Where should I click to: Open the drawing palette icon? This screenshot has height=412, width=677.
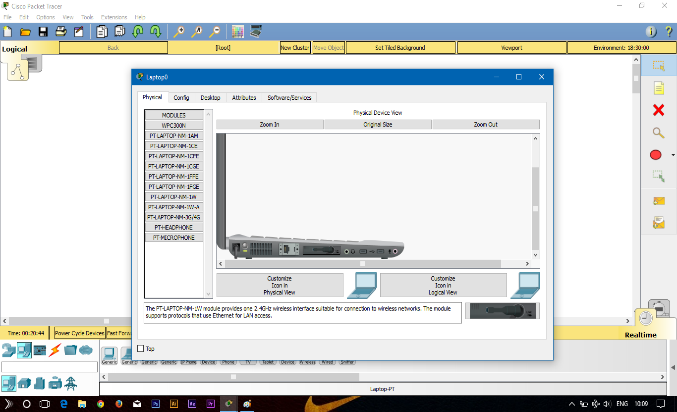click(237, 32)
